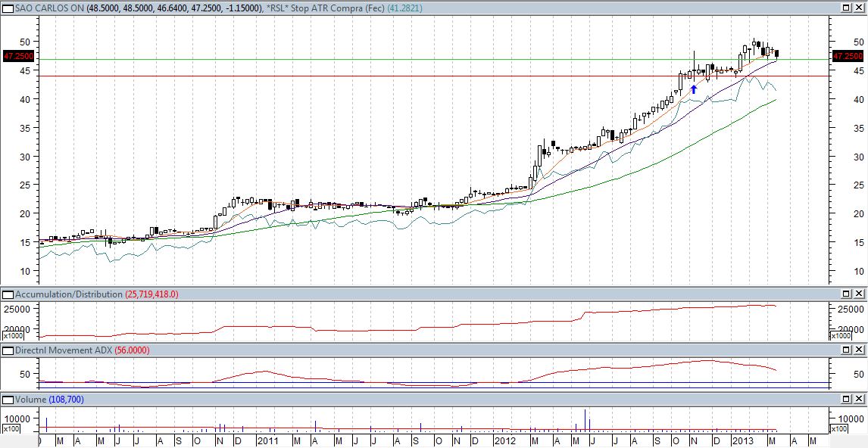Viewport: 868px width, 448px height.
Task: Maximize the Directnl Movement ADX pane
Action: 847,350
